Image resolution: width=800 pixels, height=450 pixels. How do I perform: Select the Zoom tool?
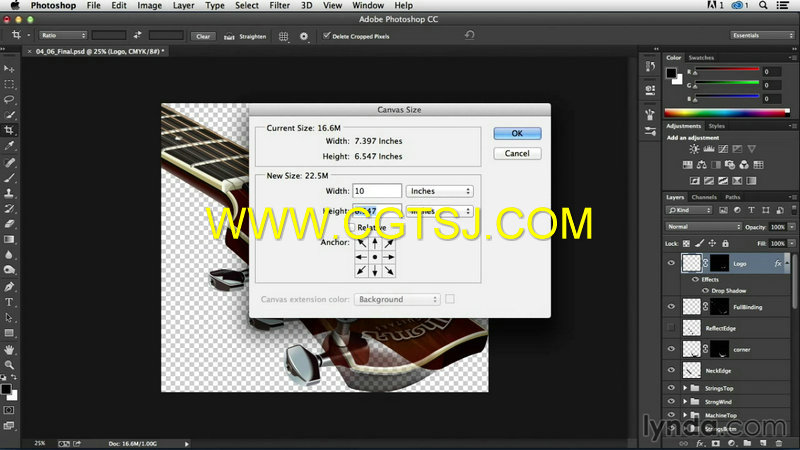[x=9, y=365]
